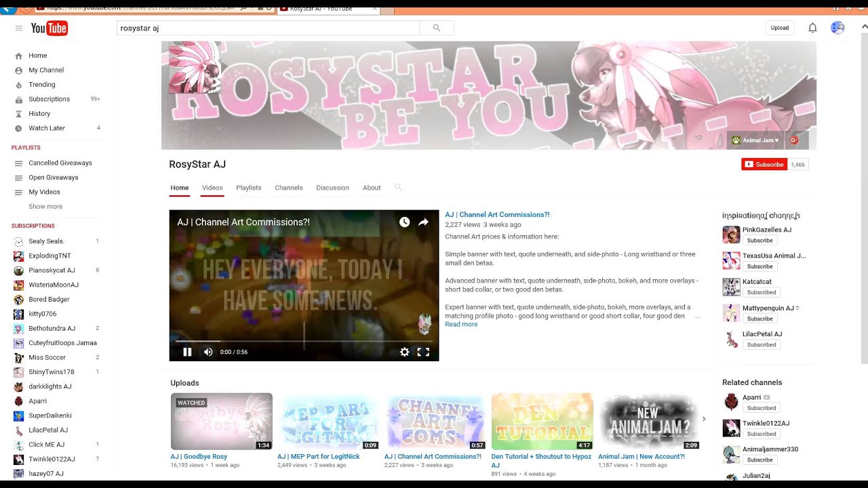Toggle subscription to Animaljammer330
868x488 pixels.
pos(759,460)
